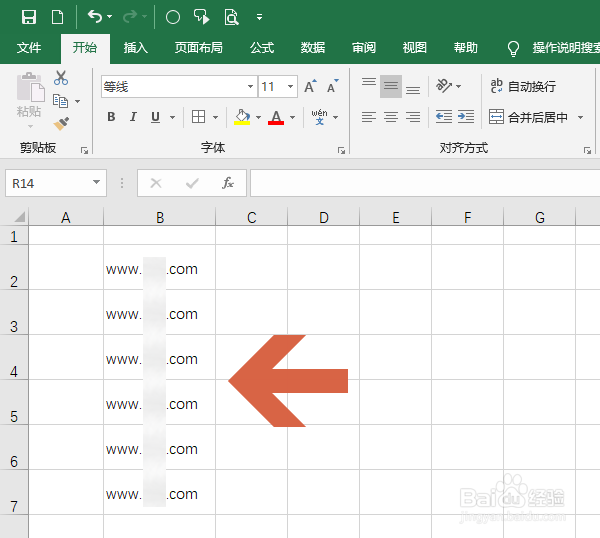
Task: Toggle middle vertical alignment
Action: [x=391, y=86]
